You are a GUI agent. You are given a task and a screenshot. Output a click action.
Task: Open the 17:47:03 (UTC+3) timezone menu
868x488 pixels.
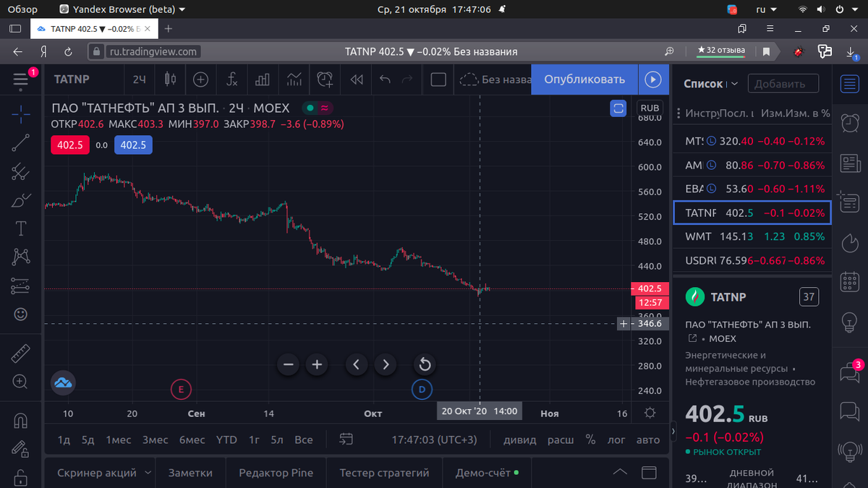click(435, 440)
